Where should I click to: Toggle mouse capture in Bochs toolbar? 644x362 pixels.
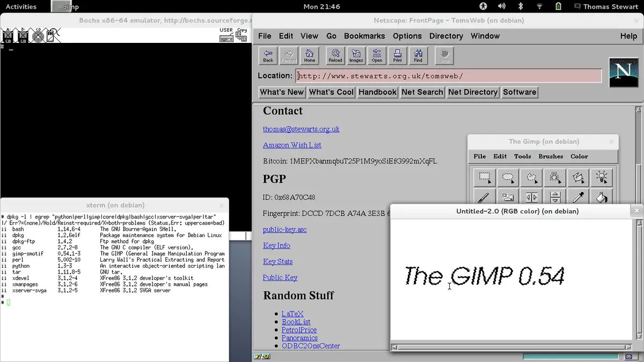[x=52, y=35]
